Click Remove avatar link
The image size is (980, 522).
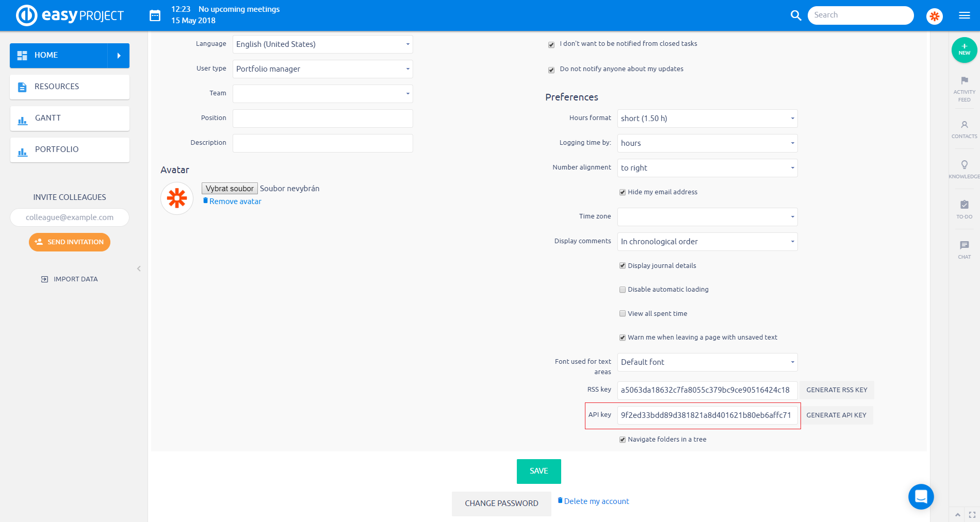coord(232,201)
